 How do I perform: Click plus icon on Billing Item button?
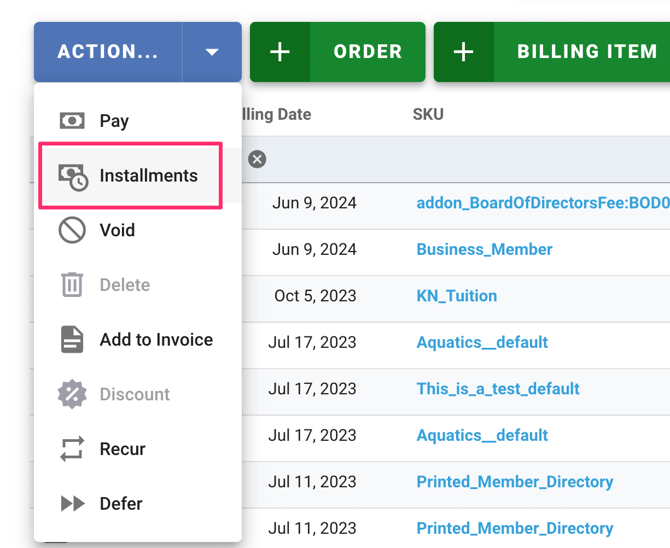tap(464, 52)
